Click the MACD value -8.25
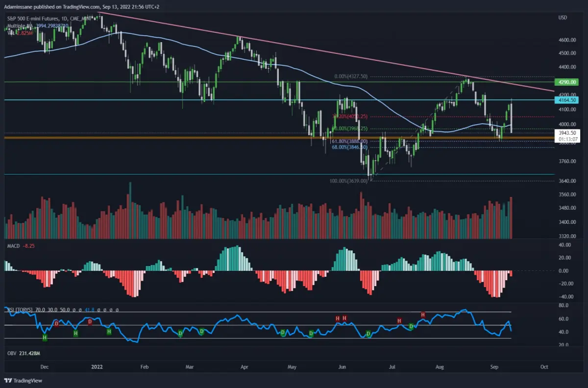This screenshot has height=388, width=588. point(29,245)
